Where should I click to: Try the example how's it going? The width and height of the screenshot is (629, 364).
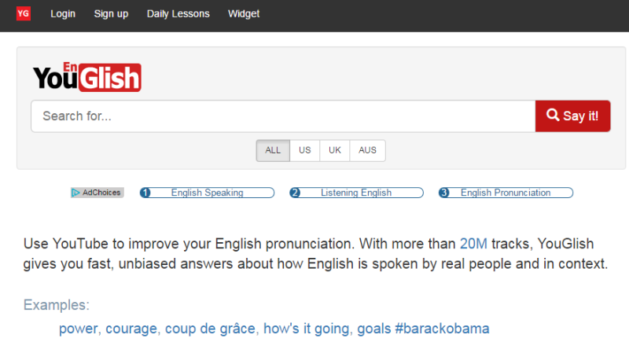[307, 329]
